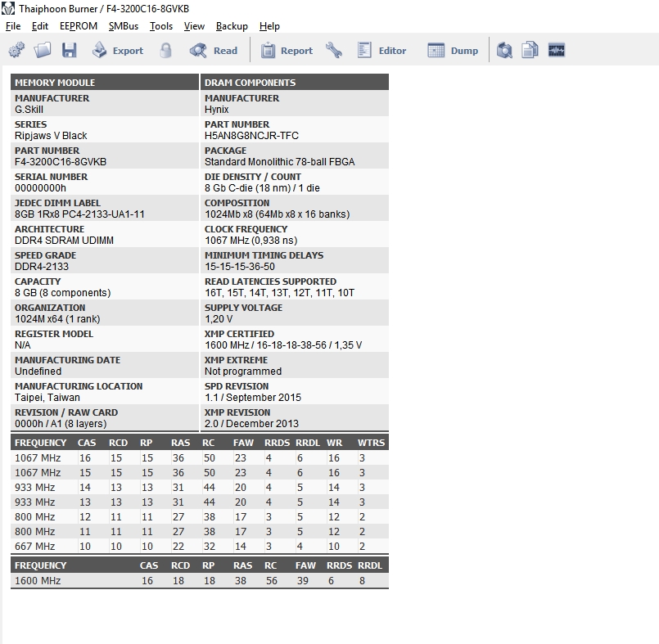Open the EEPROM menu
This screenshot has width=659, height=644.
(79, 26)
